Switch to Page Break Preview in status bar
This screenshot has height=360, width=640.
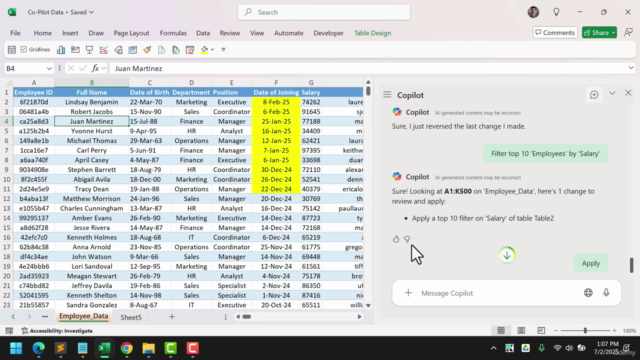click(541, 331)
